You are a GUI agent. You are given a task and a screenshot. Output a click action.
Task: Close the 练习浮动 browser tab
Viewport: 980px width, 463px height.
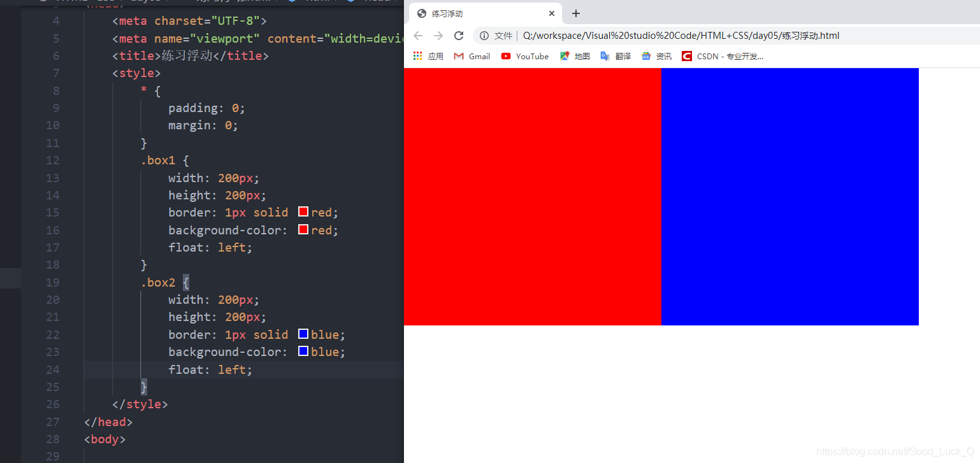pos(552,13)
